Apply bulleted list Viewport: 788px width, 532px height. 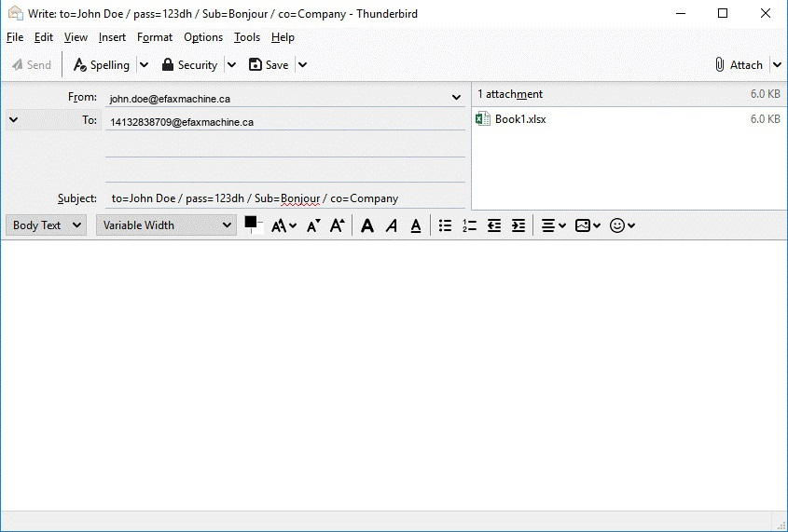pyautogui.click(x=445, y=225)
